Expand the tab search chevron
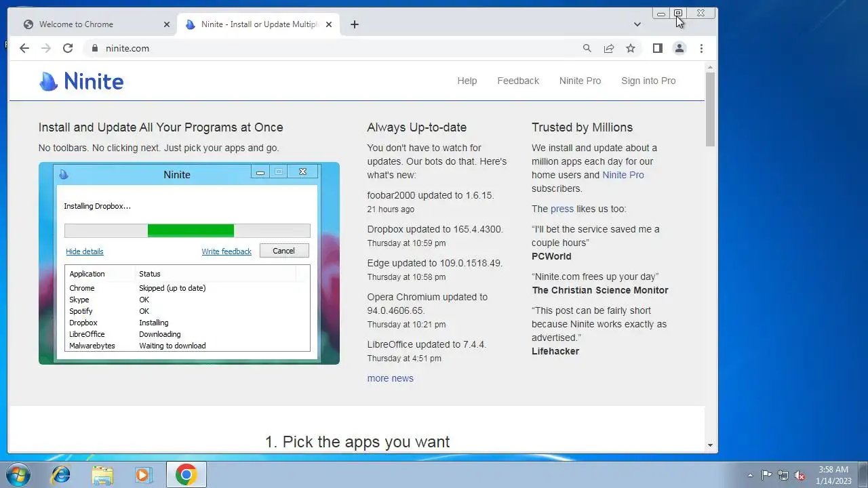Image resolution: width=868 pixels, height=488 pixels. point(637,24)
